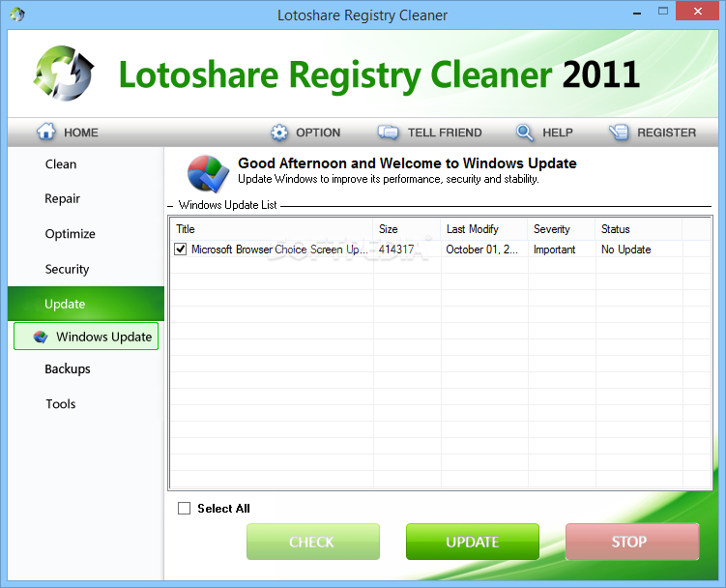Click the Lotoshare recycle arrows logo
This screenshot has width=726, height=588.
click(x=64, y=73)
